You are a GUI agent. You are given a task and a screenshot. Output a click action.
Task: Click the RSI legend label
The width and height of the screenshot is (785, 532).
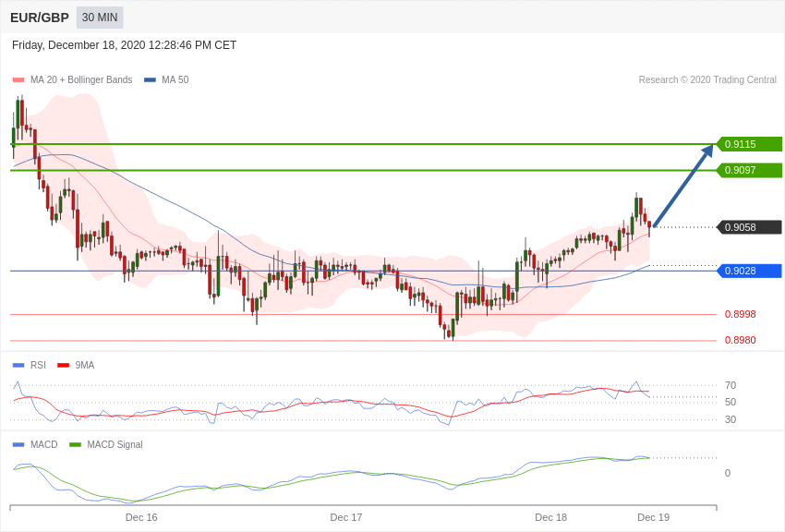(x=38, y=366)
